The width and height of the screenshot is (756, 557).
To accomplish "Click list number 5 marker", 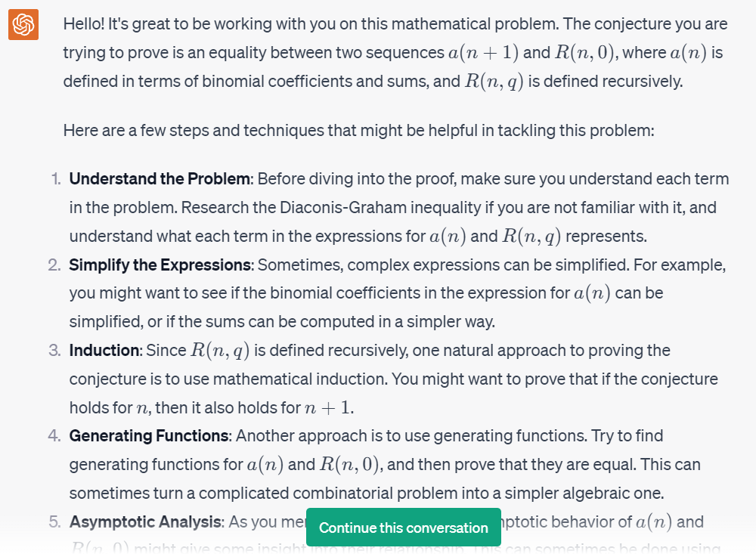I will click(54, 521).
